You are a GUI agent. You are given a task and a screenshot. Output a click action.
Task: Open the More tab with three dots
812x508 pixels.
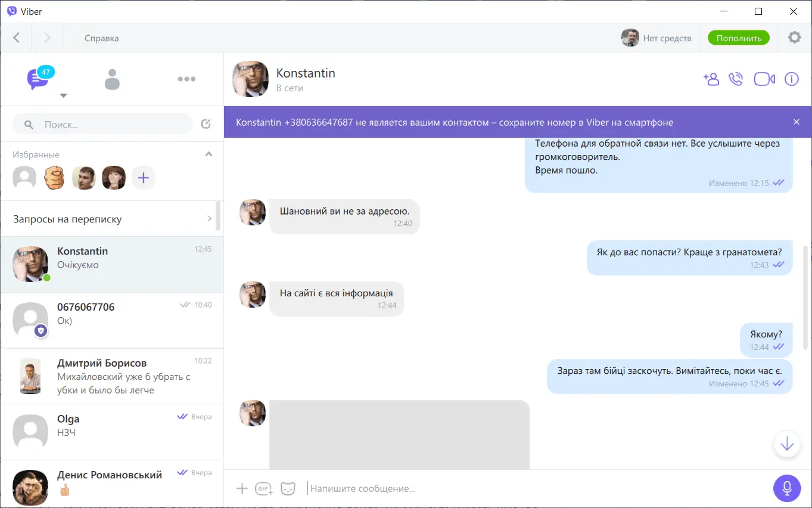coord(186,79)
